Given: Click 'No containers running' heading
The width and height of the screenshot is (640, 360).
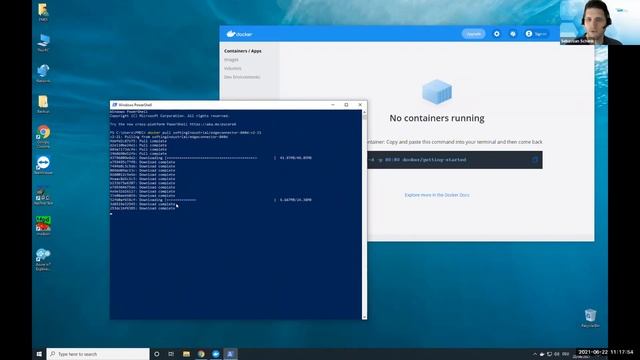Looking at the screenshot, I should 437,118.
